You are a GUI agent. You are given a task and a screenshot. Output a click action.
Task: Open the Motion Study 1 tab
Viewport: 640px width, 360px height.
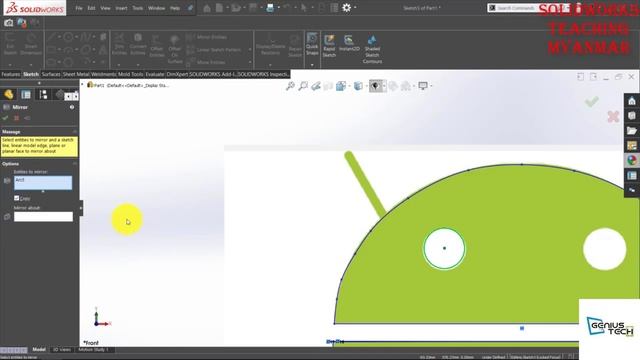click(93, 349)
